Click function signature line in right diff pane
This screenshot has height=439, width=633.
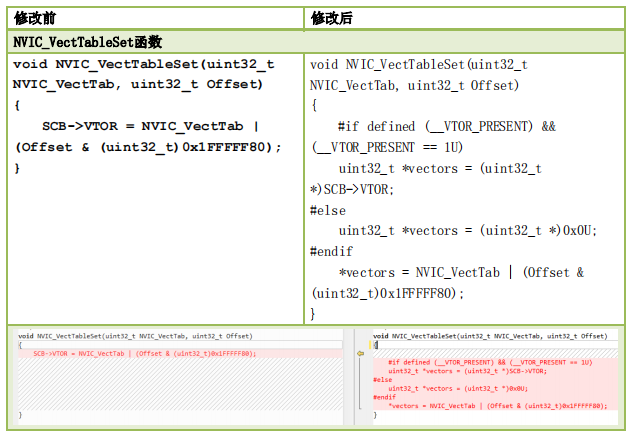490,336
